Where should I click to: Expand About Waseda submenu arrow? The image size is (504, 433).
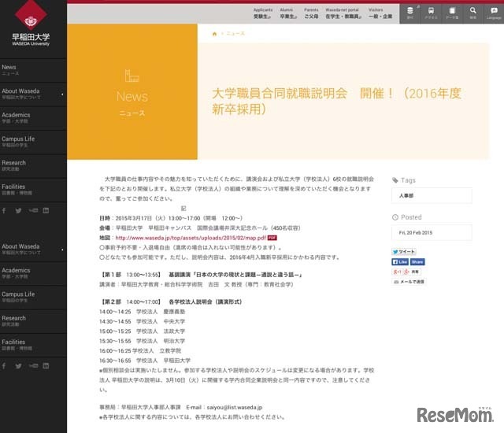click(63, 95)
